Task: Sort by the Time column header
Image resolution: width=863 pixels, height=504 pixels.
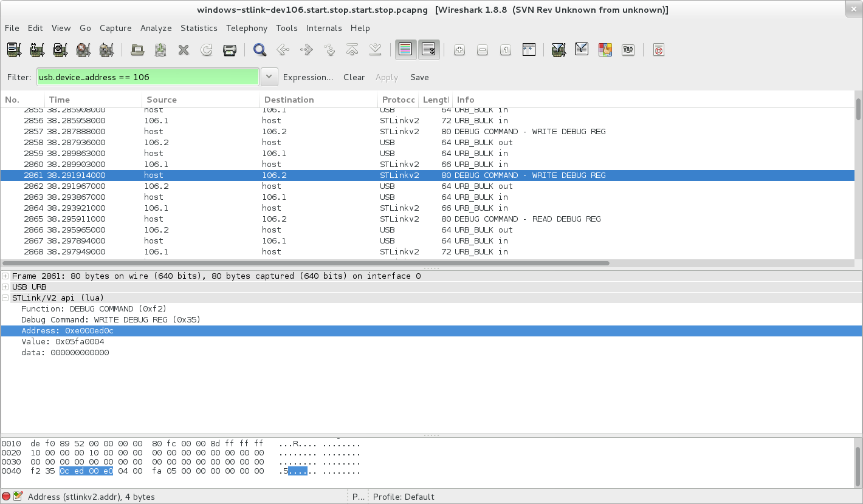Action: (x=93, y=100)
